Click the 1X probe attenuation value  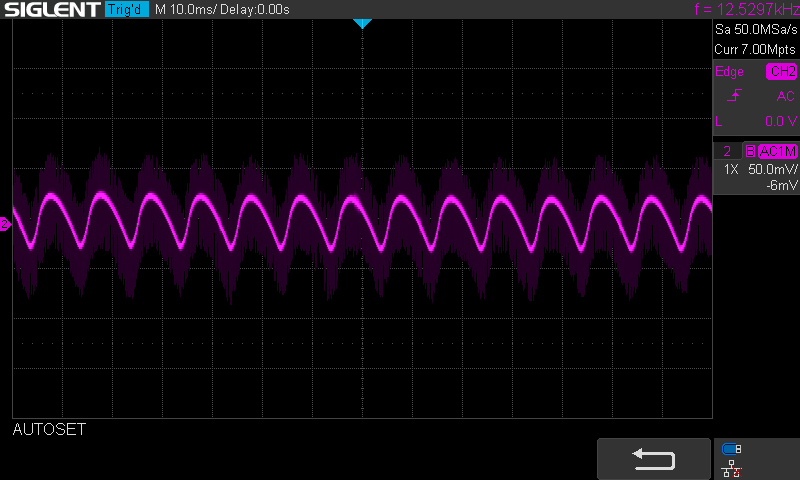click(x=731, y=169)
